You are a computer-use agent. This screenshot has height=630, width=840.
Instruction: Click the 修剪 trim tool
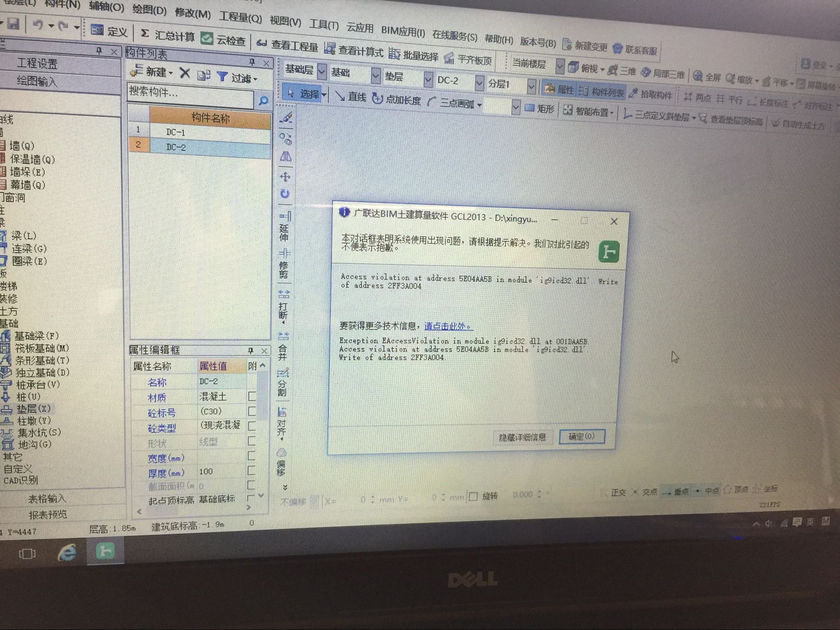tap(284, 264)
